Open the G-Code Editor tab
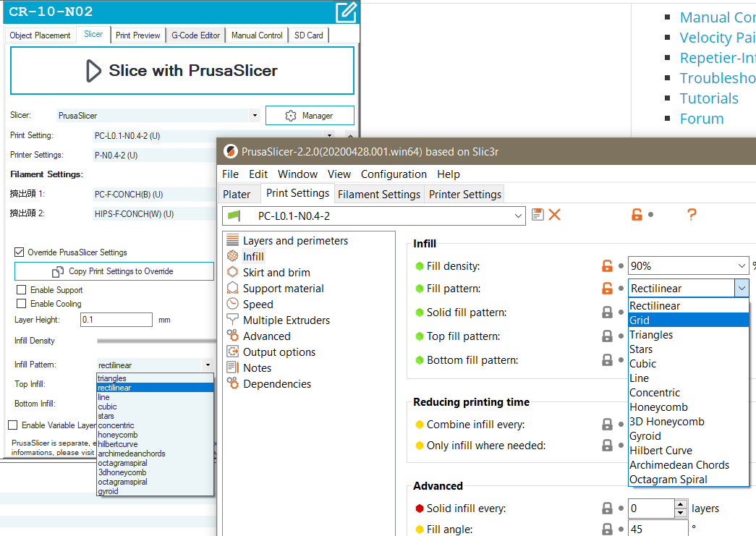The width and height of the screenshot is (756, 536). coord(196,35)
